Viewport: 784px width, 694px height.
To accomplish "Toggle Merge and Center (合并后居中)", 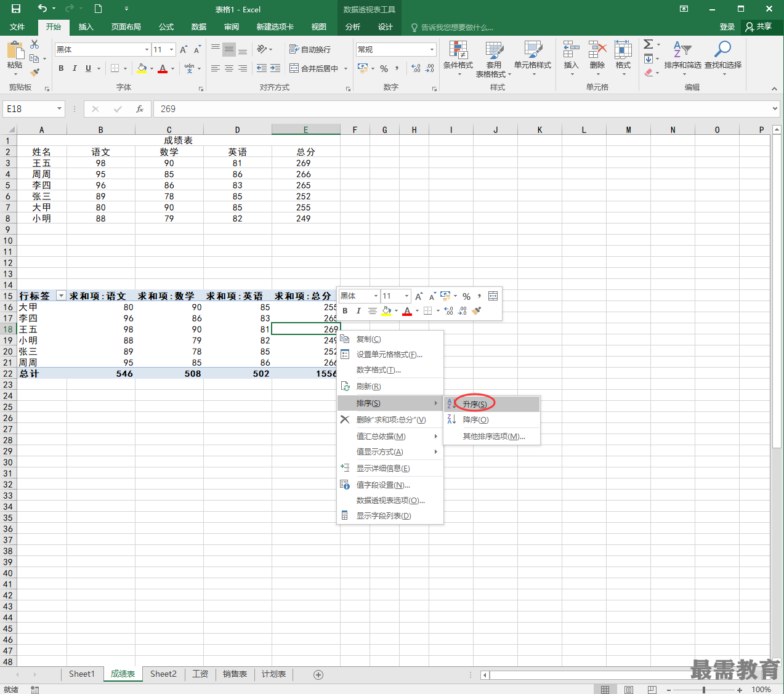I will 314,68.
